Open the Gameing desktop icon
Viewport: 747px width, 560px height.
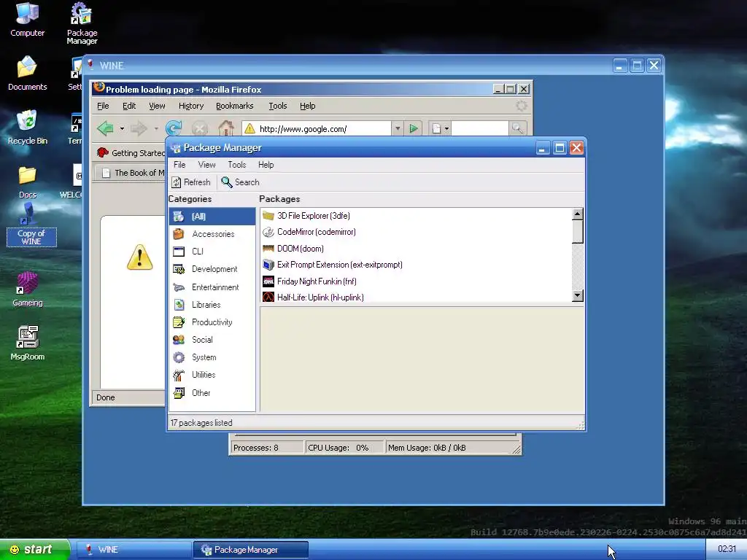point(27,289)
